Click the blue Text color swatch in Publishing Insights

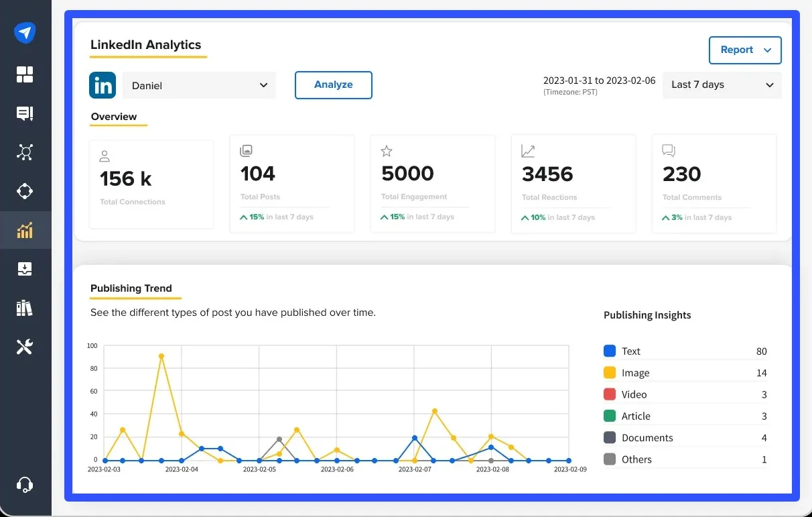(x=609, y=350)
